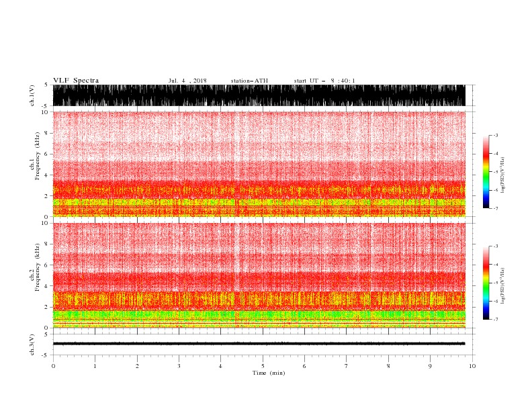This screenshot has width=532, height=411.
Task: Click the time axis tick label "6"
Action: tap(304, 366)
